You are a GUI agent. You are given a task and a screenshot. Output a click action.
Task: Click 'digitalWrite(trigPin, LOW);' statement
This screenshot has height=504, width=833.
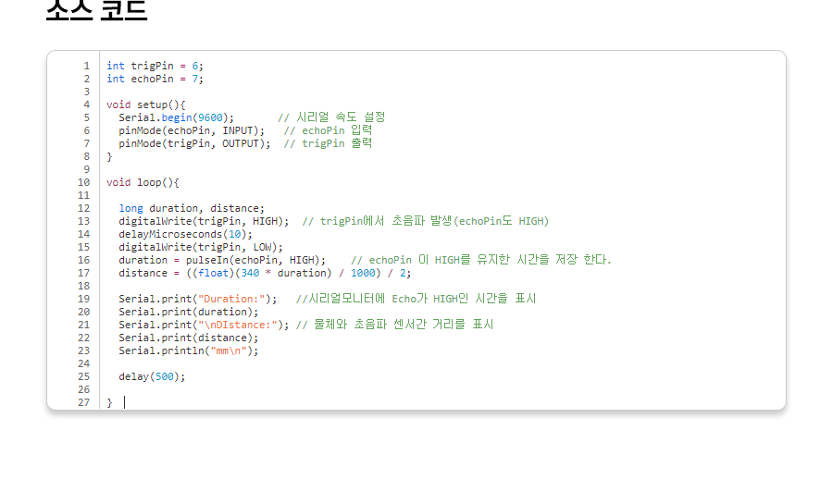201,247
